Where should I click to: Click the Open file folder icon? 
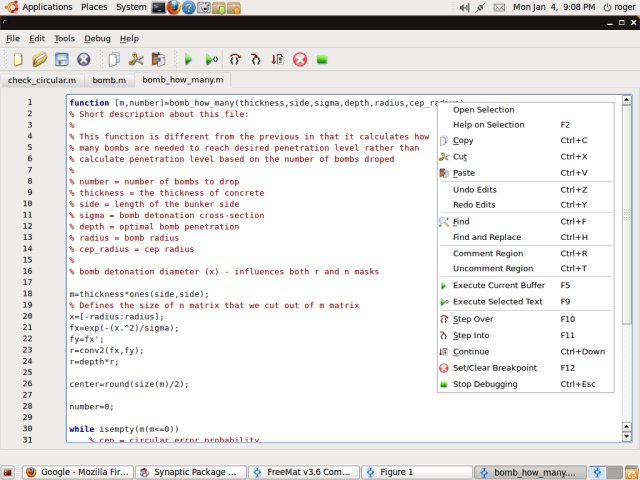[x=39, y=60]
